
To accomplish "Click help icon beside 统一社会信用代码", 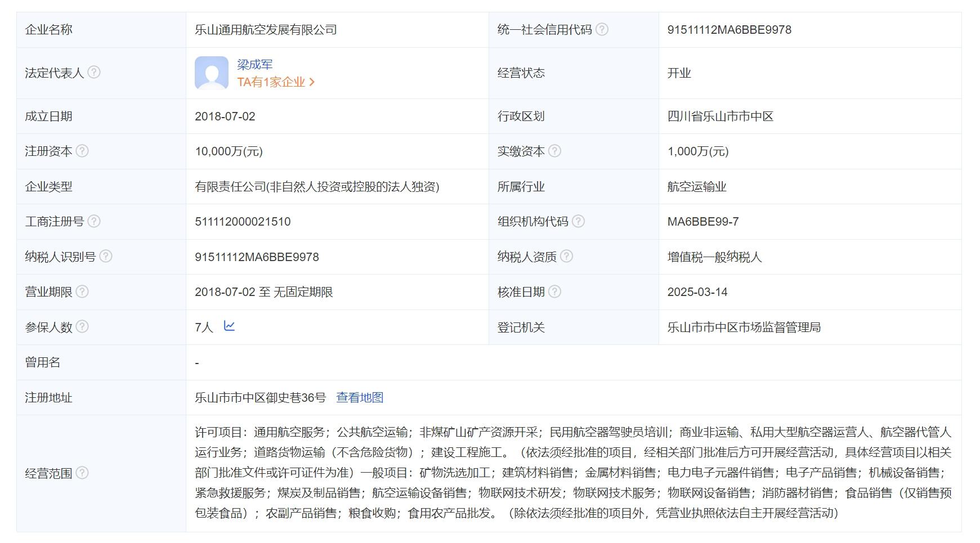I will pyautogui.click(x=602, y=29).
